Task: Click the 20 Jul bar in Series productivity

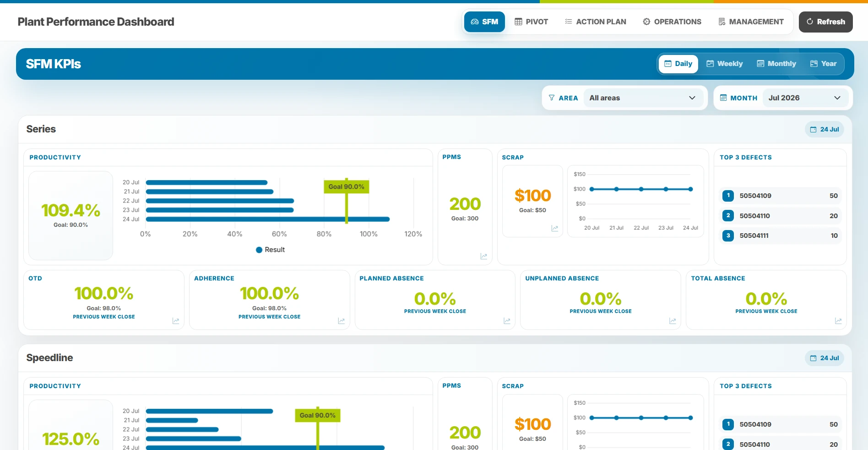Action: pyautogui.click(x=206, y=182)
